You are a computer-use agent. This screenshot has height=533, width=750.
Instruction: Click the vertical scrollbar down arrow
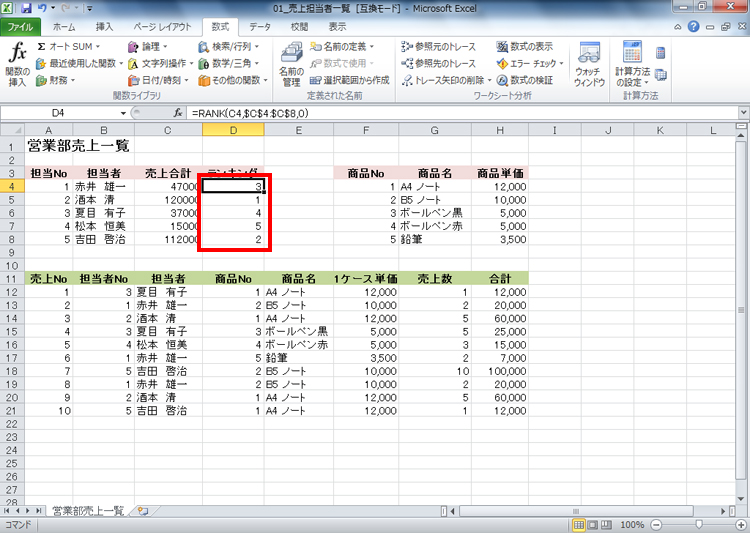(741, 499)
